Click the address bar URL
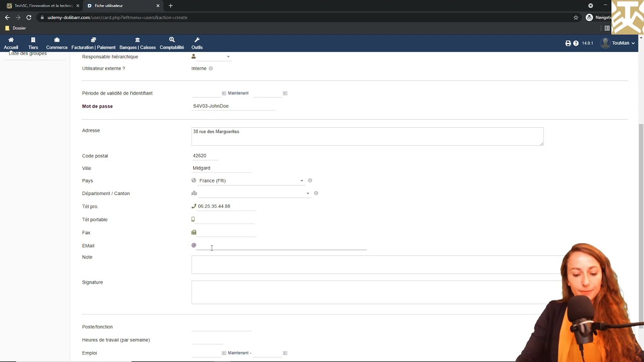 [x=117, y=17]
